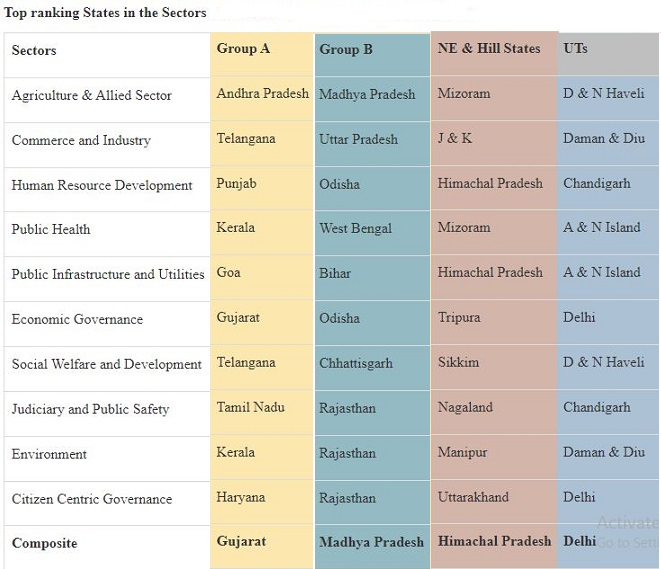Click the UTs column header
Screen dimensions: 661x569
(575, 48)
